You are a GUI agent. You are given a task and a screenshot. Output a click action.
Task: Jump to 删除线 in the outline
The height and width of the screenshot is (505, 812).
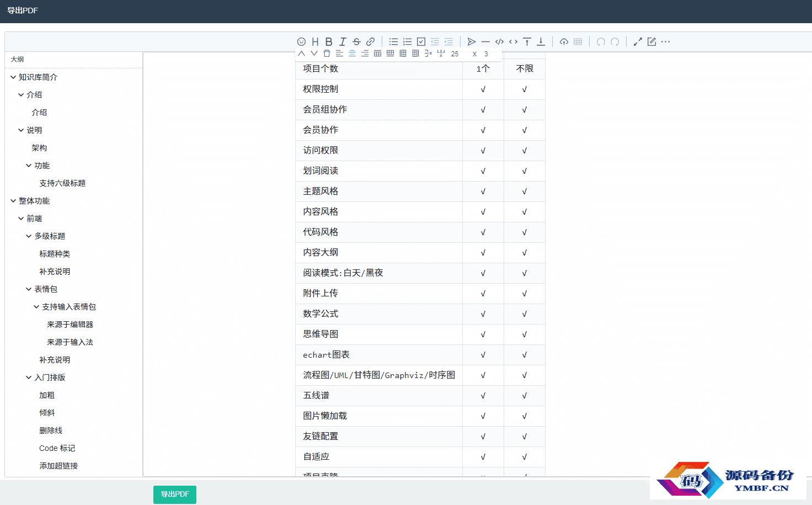51,430
